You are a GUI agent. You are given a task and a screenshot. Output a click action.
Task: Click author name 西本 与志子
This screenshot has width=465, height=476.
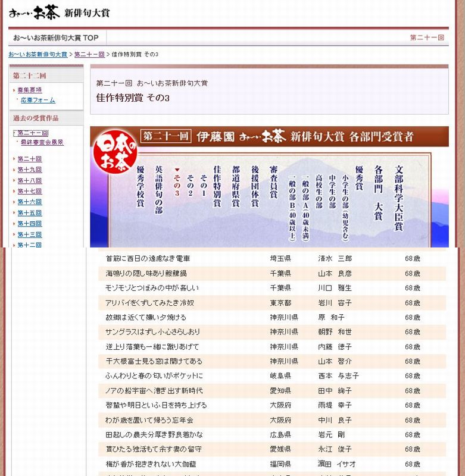338,375
